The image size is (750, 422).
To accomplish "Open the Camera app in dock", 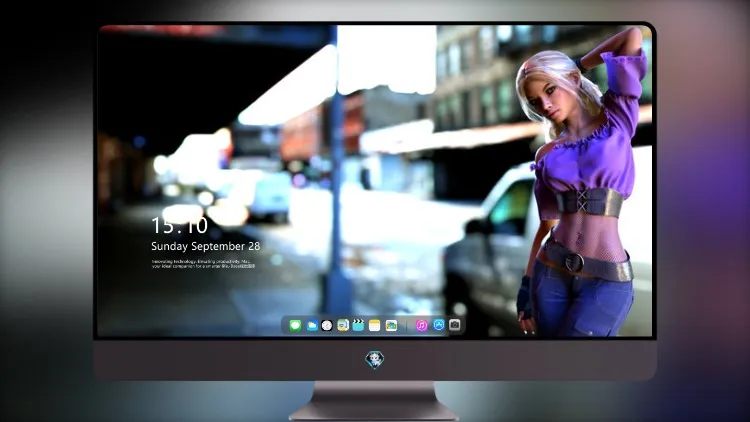I will 454,325.
